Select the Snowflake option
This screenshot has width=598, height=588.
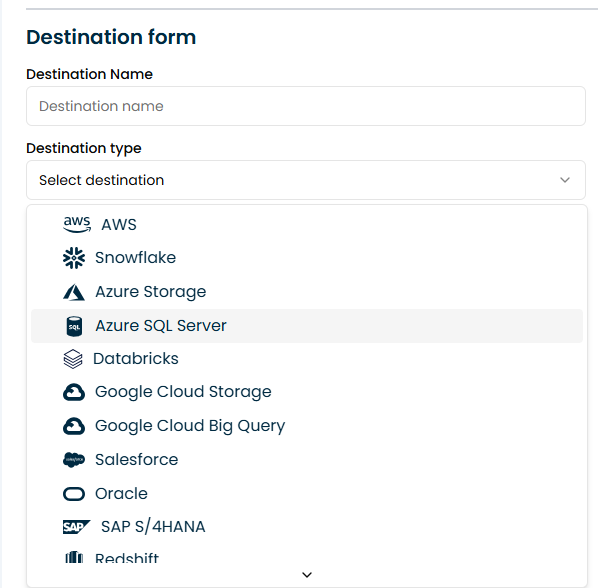pos(307,258)
